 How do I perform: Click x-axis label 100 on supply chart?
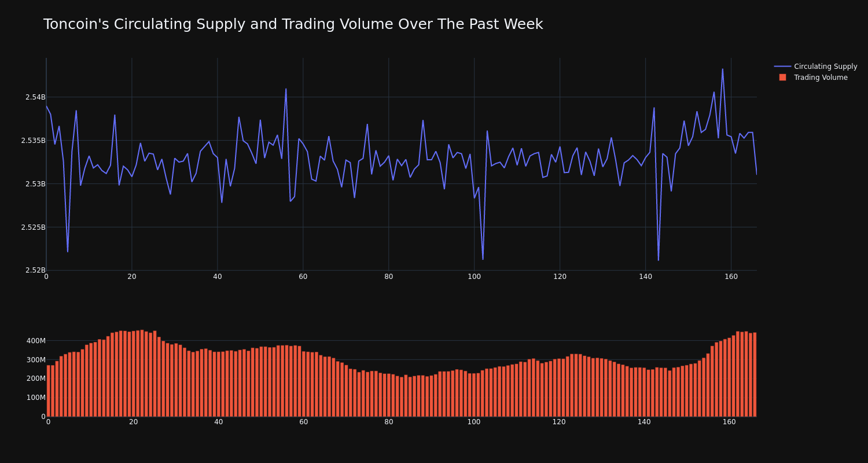coord(475,277)
